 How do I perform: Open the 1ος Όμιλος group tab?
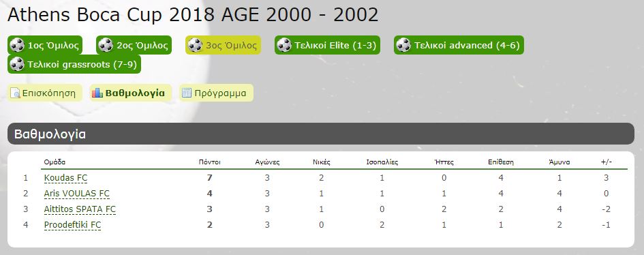[x=45, y=45]
